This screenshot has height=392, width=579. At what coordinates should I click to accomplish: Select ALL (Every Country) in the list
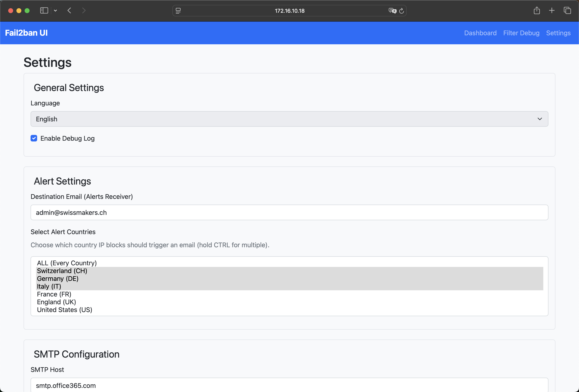pyautogui.click(x=67, y=263)
